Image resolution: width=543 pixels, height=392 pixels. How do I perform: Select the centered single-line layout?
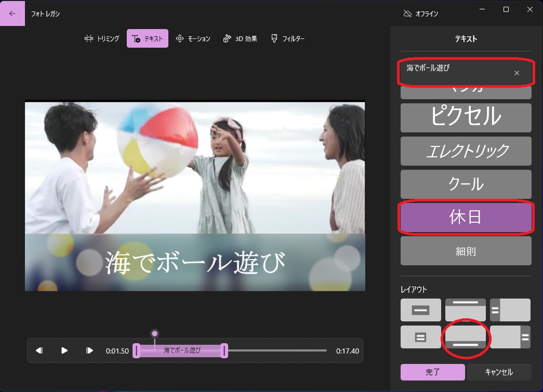pyautogui.click(x=421, y=310)
